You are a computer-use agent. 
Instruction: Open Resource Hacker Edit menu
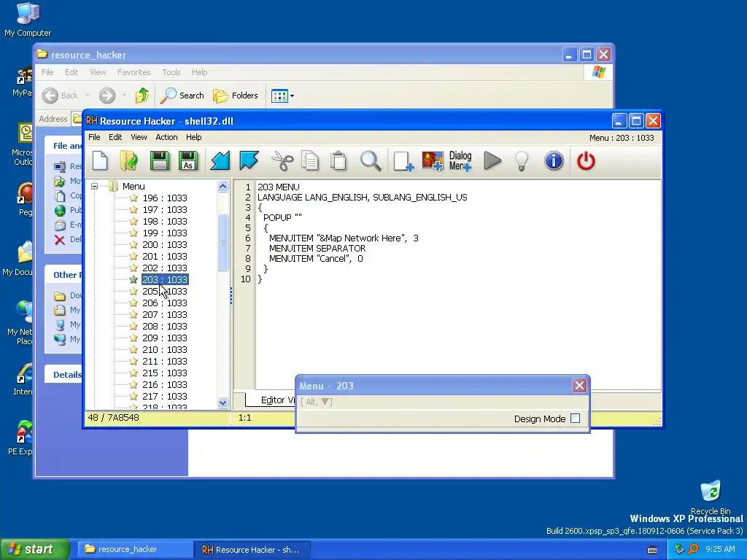(115, 137)
